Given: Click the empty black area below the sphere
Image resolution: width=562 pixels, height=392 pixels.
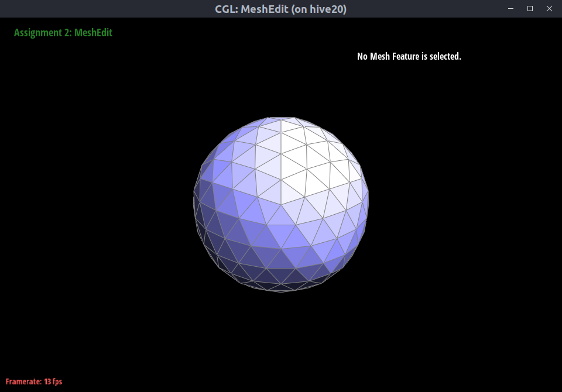Looking at the screenshot, I should pyautogui.click(x=281, y=339).
